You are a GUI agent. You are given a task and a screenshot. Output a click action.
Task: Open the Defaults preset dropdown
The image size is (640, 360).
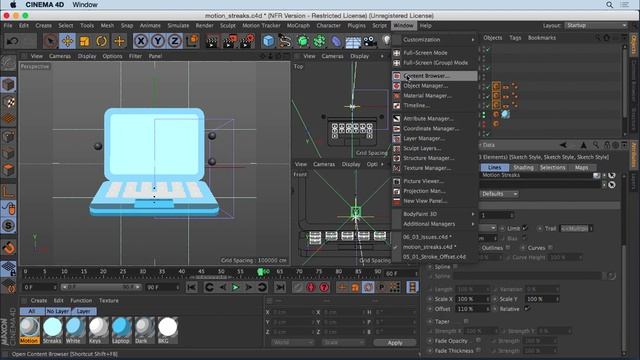coord(499,194)
